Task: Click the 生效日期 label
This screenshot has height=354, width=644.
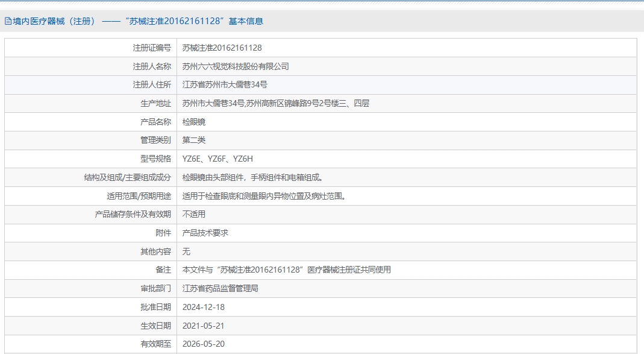Action: tap(155, 326)
